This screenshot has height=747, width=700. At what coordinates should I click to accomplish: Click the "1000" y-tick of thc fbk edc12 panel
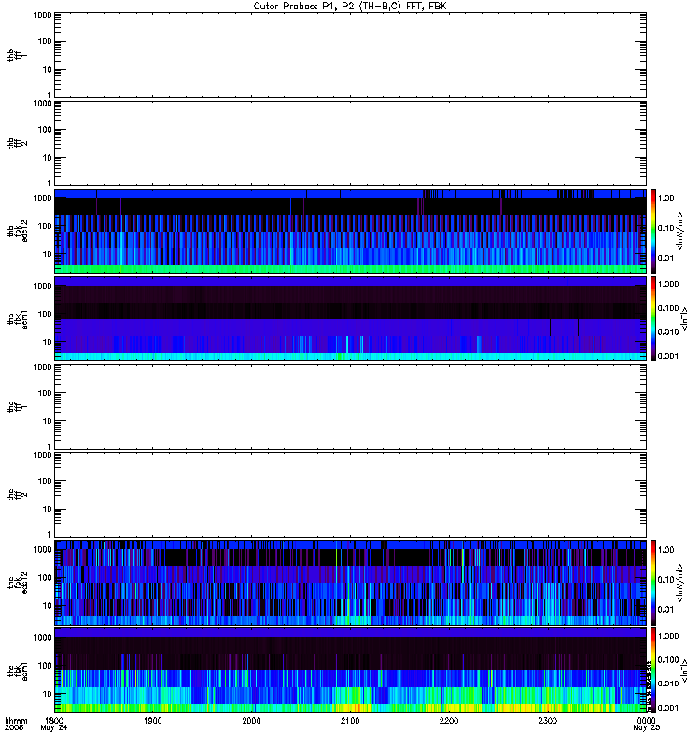(42, 550)
